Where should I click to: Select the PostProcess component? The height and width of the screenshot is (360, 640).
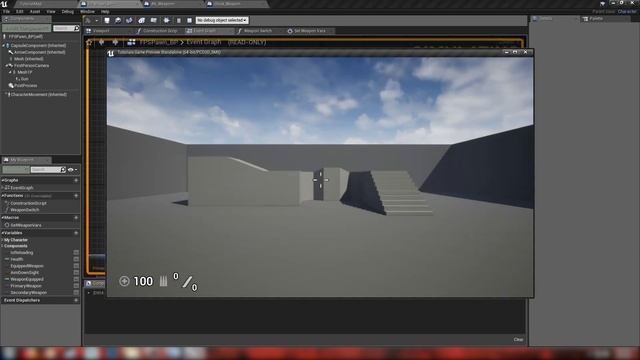25,86
